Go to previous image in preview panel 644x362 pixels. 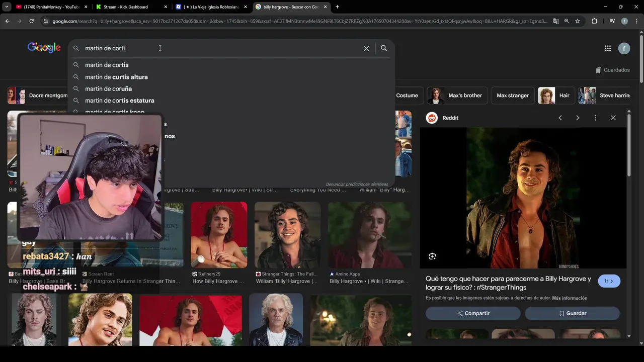(x=560, y=118)
